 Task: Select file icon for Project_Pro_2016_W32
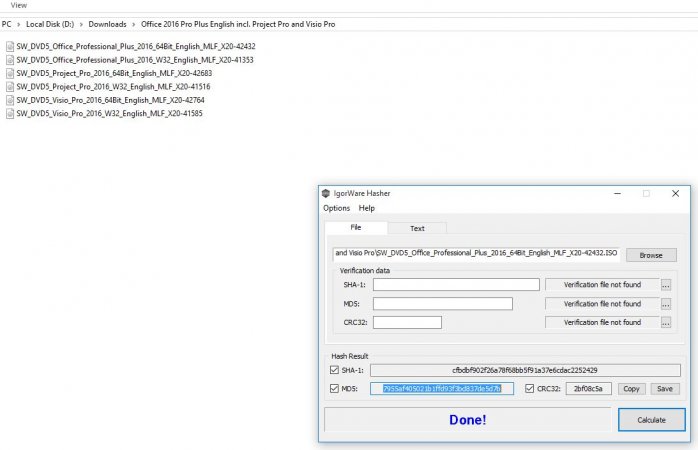click(10, 86)
